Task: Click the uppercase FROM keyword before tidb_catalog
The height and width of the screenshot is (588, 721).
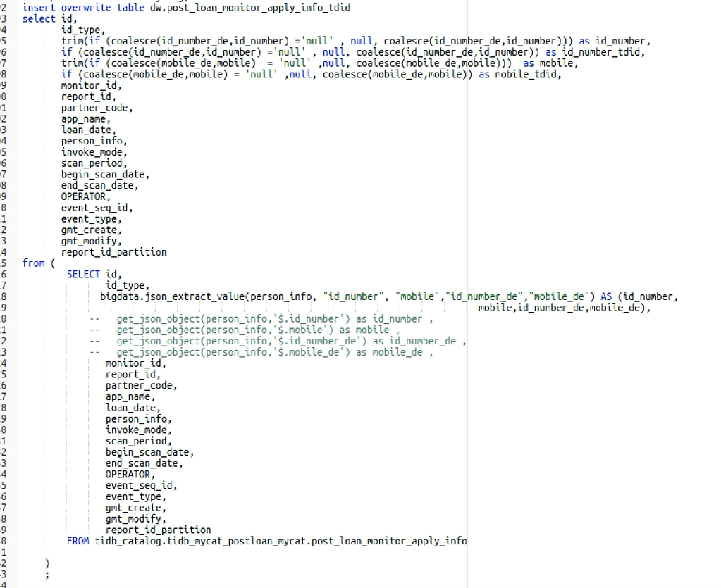Action: coord(78,541)
